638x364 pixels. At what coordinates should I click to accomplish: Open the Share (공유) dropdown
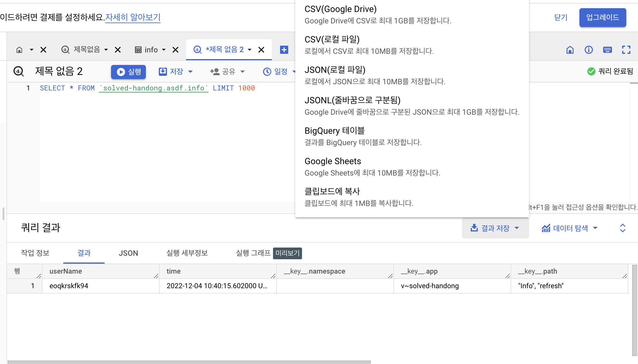[x=228, y=72]
